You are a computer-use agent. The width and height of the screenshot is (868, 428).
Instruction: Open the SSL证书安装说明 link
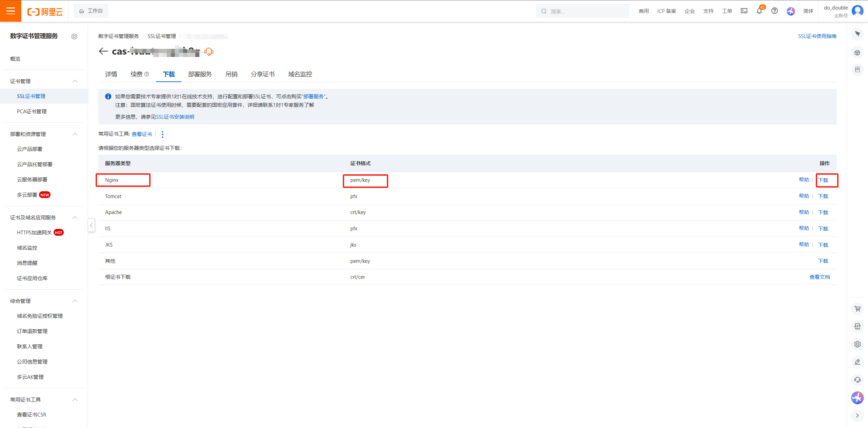pyautogui.click(x=175, y=117)
